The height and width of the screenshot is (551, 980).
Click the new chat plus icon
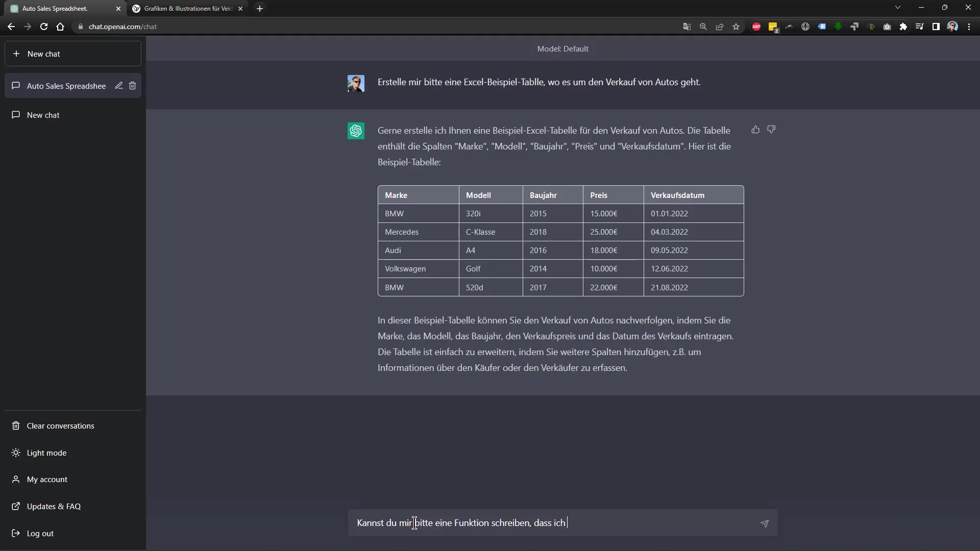pos(16,53)
